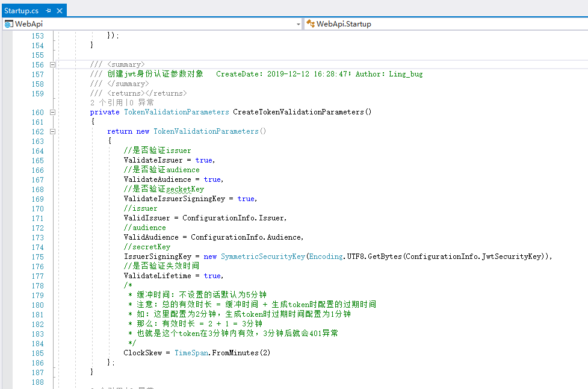Click 'ConfigurationInfo.JwtSecurityKey' on line 175
588x389 pixels.
tap(474, 257)
